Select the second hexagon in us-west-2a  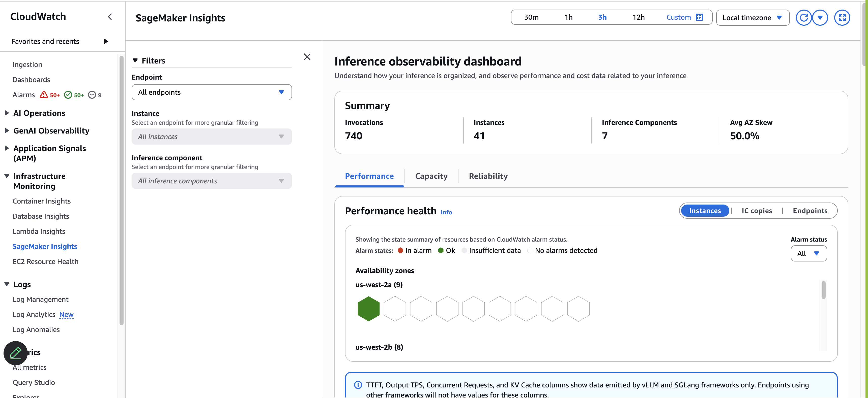click(395, 309)
